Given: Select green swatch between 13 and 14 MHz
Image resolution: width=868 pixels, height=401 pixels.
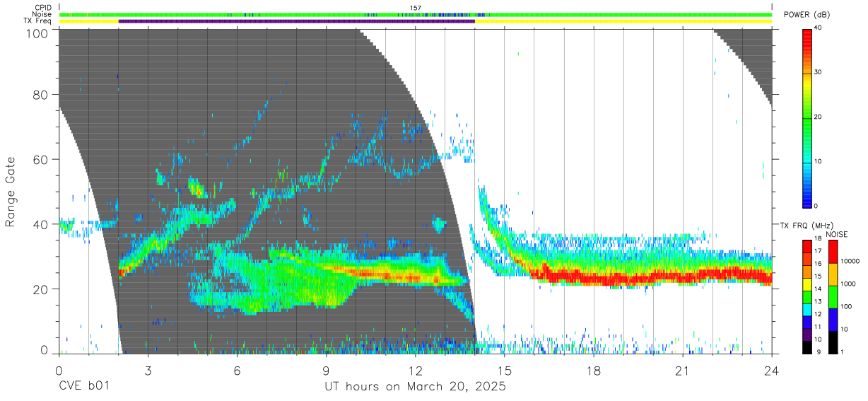Looking at the screenshot, I should tap(808, 296).
